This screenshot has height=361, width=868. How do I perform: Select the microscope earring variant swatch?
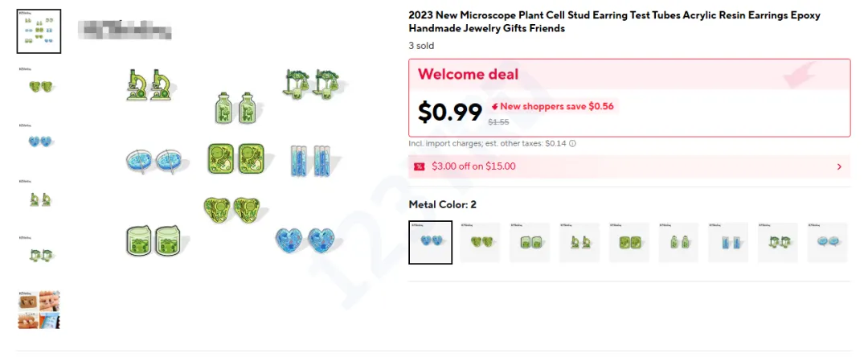(579, 242)
